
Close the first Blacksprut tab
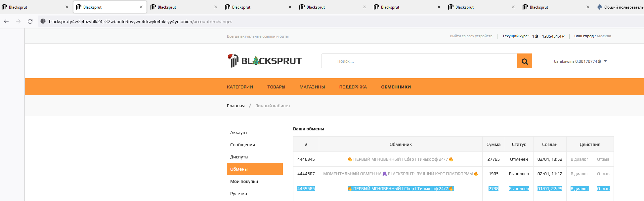[x=67, y=7]
